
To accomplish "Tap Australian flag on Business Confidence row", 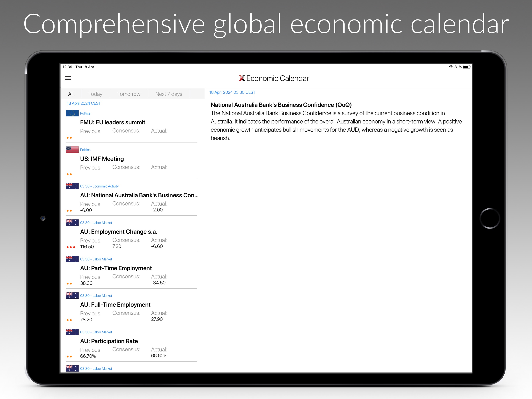I will click(x=72, y=186).
